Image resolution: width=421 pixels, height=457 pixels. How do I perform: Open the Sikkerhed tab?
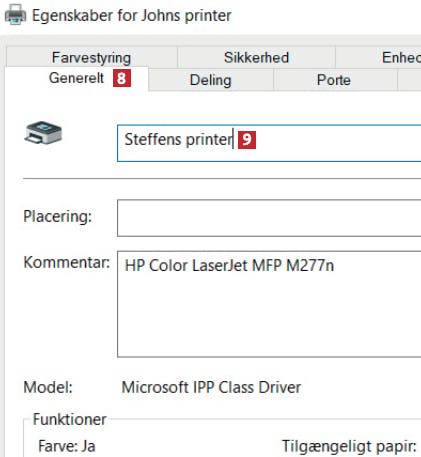pos(256,57)
